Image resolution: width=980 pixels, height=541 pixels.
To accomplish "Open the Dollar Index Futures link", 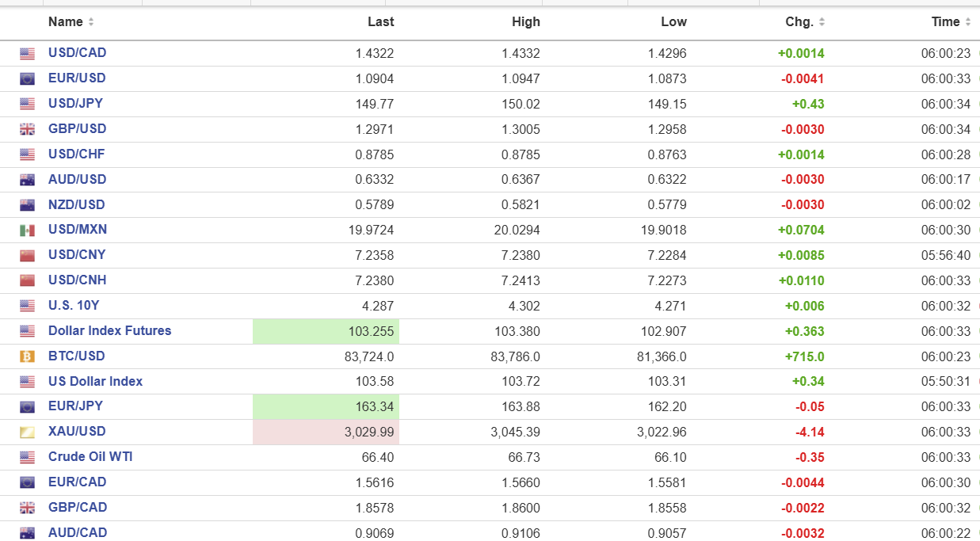I will pos(109,331).
